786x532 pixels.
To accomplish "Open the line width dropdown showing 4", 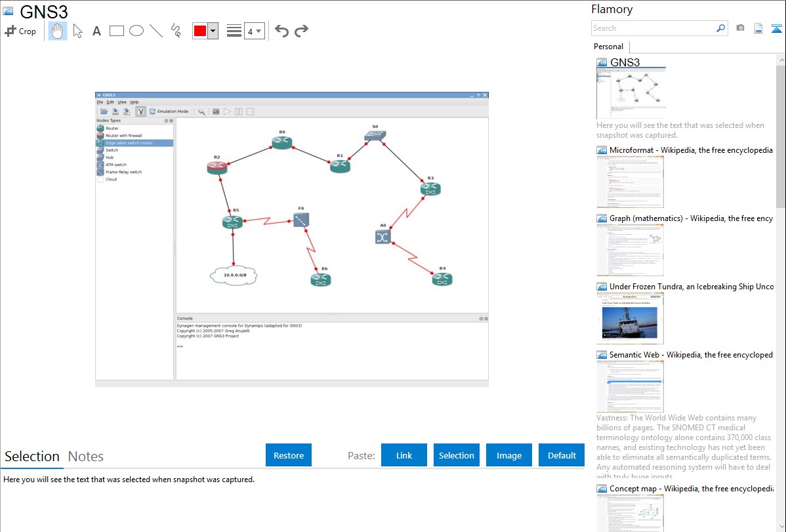I will tap(254, 31).
